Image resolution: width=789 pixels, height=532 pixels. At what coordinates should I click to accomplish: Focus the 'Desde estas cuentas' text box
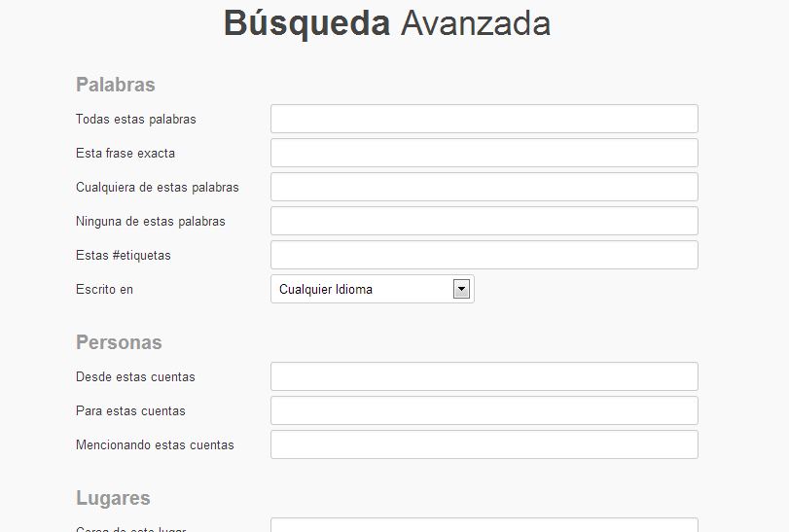484,376
